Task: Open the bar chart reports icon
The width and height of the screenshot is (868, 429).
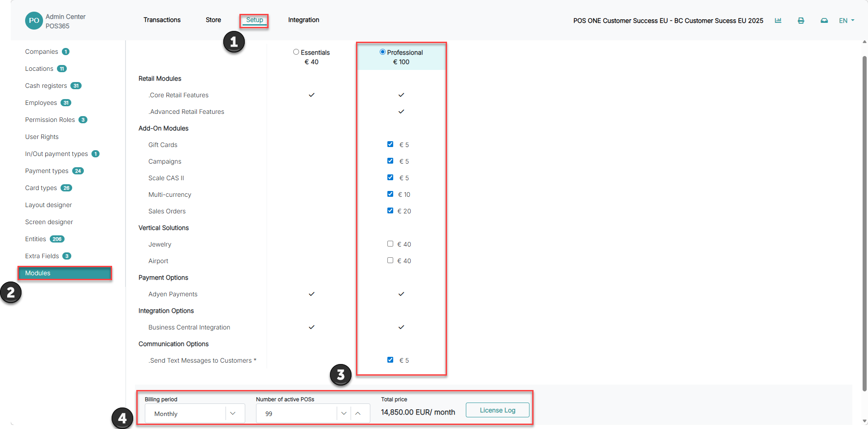Action: pyautogui.click(x=778, y=21)
